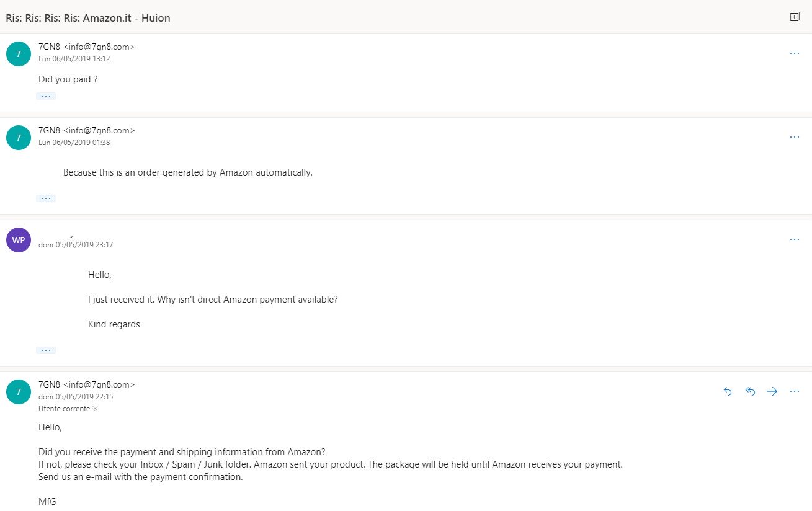This screenshot has width=812, height=511.
Task: Show quoted history below "Kind regards"
Action: [46, 350]
